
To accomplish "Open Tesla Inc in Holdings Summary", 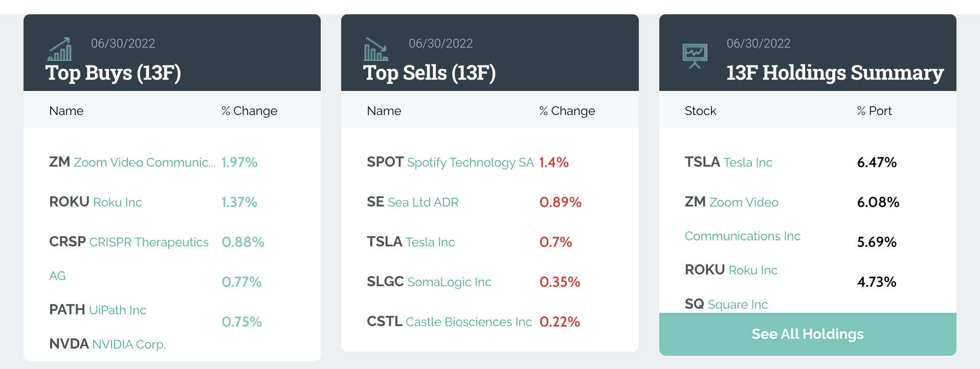I will tap(747, 163).
